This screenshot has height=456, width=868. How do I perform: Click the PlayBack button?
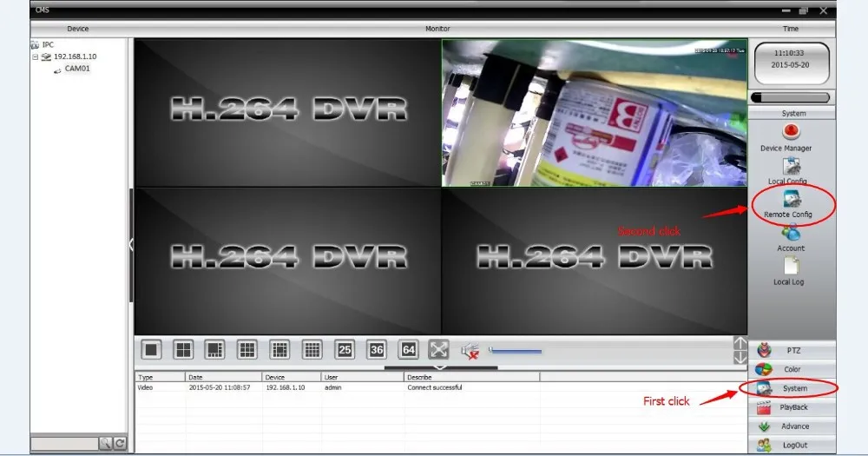[792, 407]
